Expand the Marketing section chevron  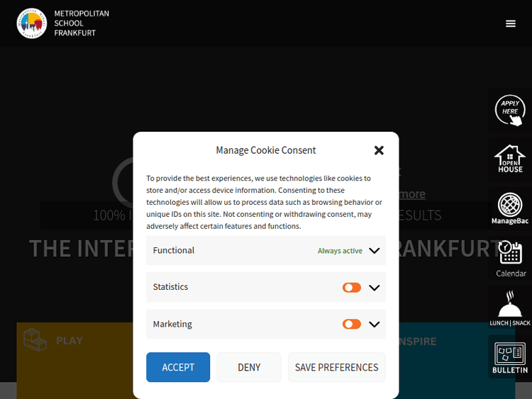(x=375, y=325)
